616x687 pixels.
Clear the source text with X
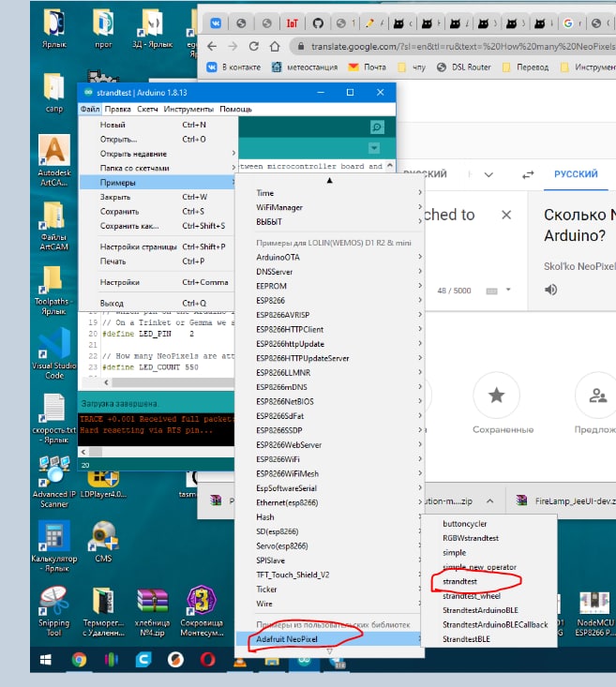click(x=506, y=215)
